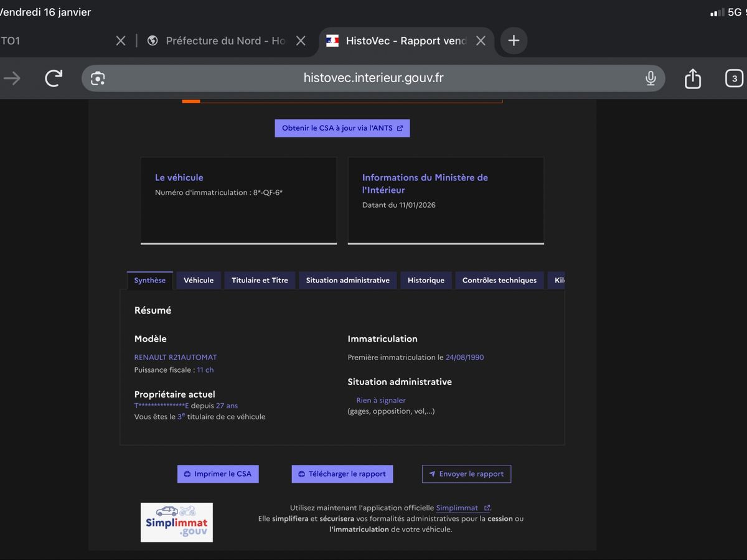747x560 pixels.
Task: Tap the Google Lens icon in address bar
Action: pos(98,78)
